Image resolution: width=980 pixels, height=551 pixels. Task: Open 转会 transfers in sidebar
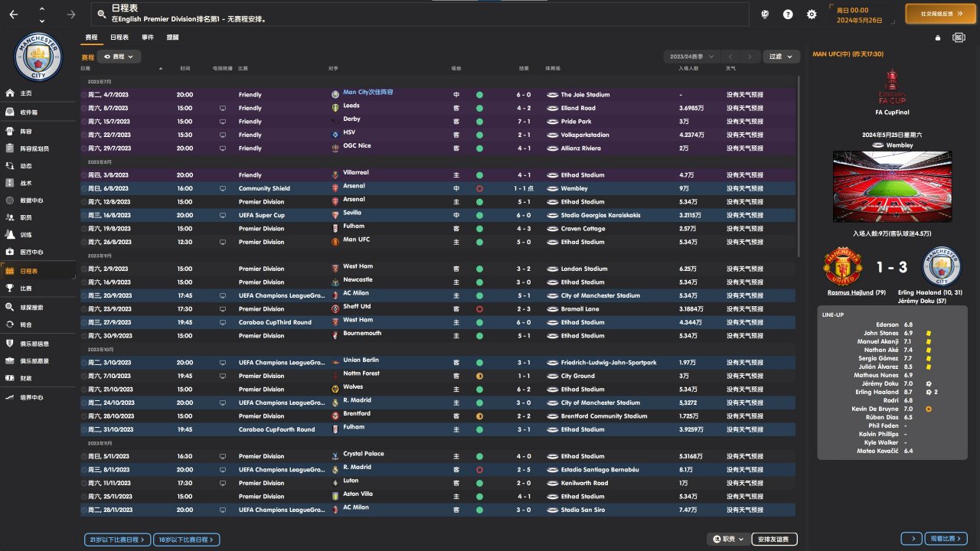coord(38,324)
